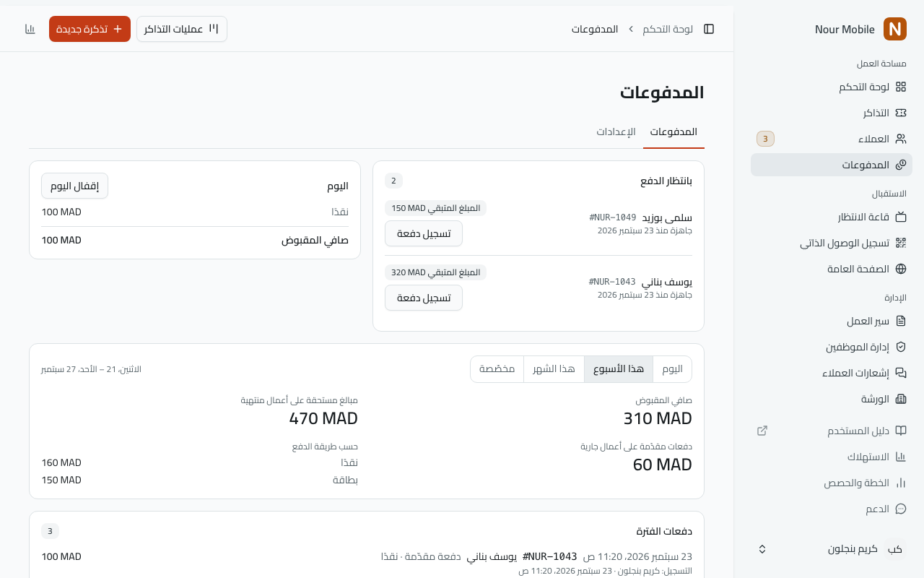The image size is (924, 578).
Task: Switch to the المدفوعات tab
Action: click(674, 131)
